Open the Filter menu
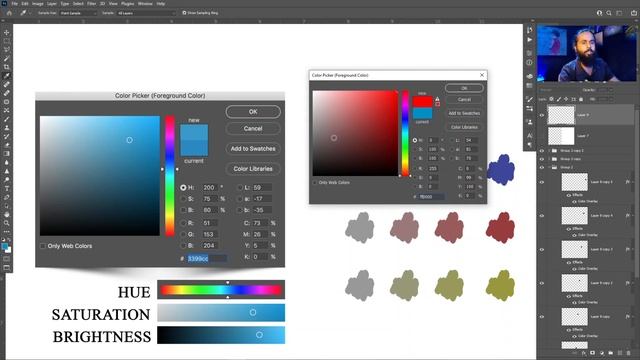640x360 pixels. [x=92, y=4]
